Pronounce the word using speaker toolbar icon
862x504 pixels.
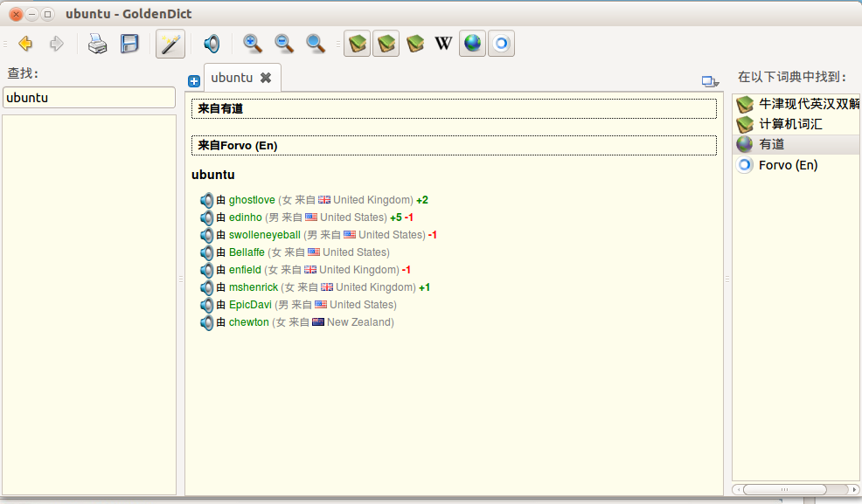coord(211,44)
